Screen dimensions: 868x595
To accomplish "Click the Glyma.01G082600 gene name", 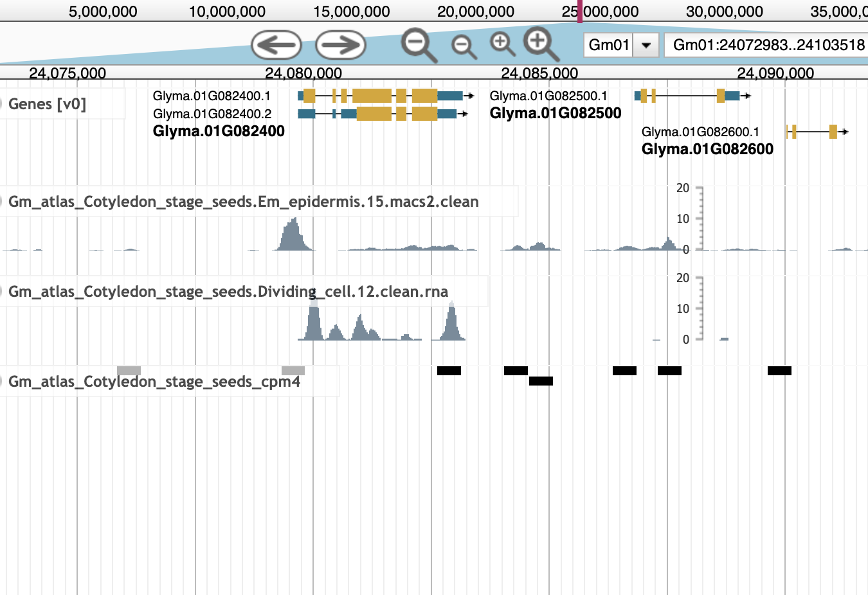I will point(707,149).
